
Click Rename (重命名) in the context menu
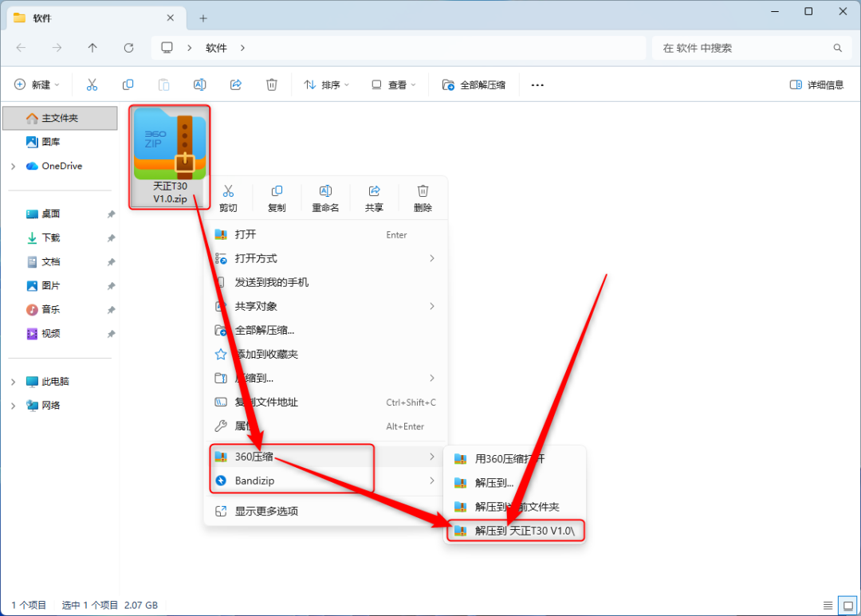tap(325, 198)
